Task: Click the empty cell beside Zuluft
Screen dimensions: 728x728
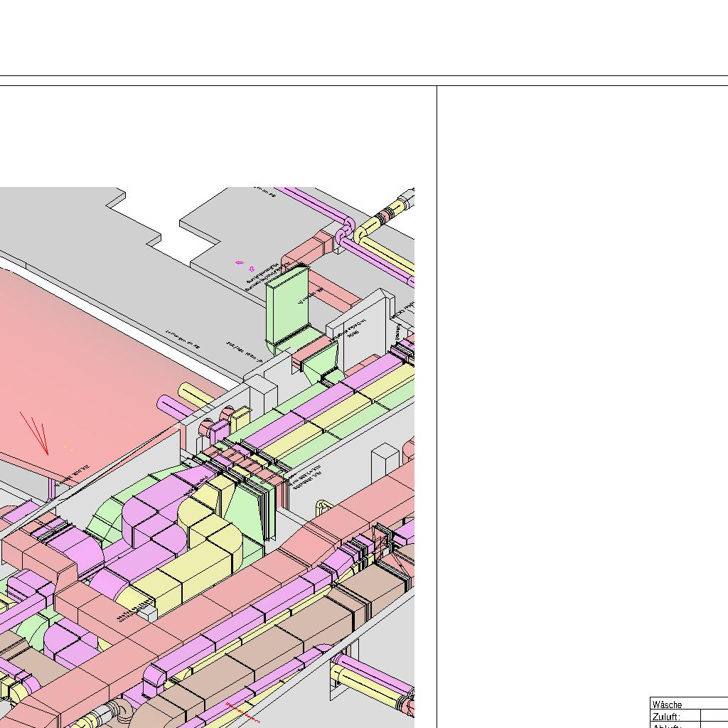Action: [713, 717]
